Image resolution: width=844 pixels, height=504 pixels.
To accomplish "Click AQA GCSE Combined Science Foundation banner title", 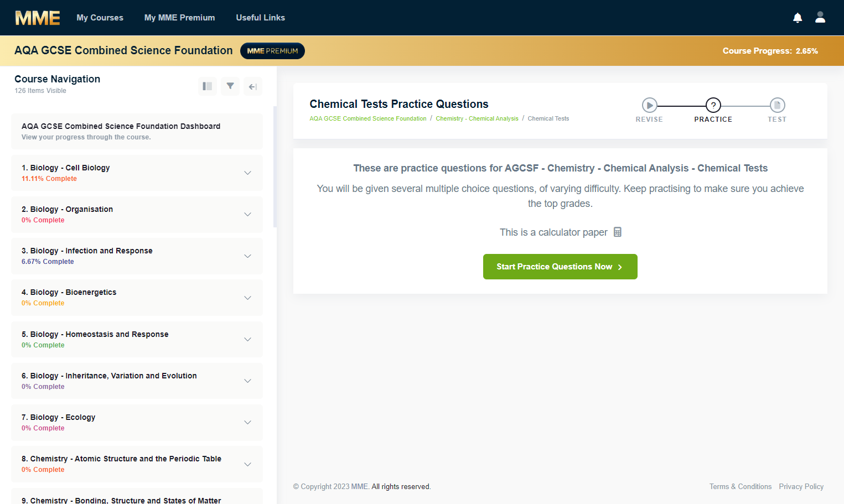I will point(123,50).
